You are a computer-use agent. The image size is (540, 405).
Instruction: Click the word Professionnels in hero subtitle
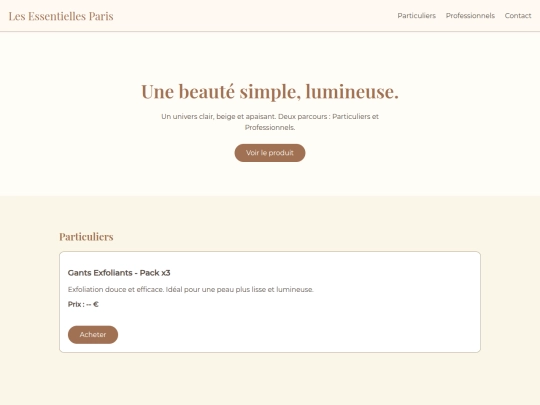pos(270,127)
